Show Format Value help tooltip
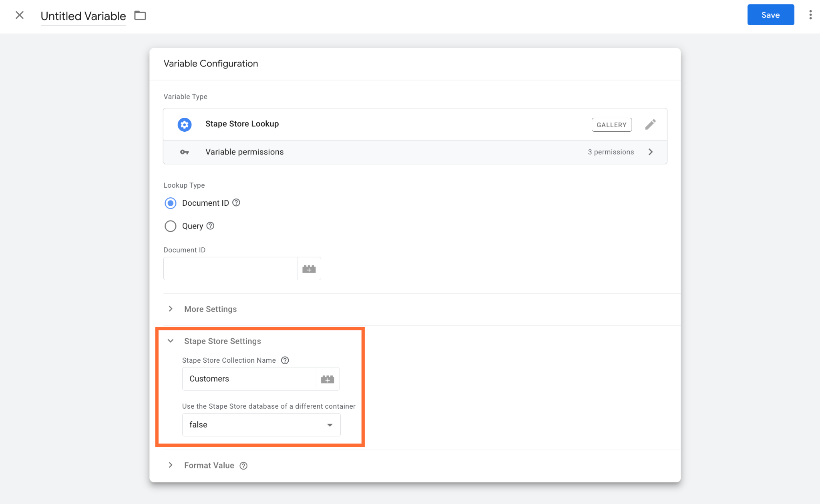820x504 pixels. [x=243, y=466]
